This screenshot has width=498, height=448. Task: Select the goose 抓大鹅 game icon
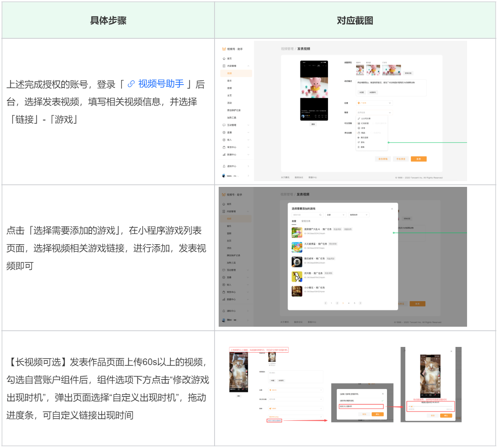(297, 277)
